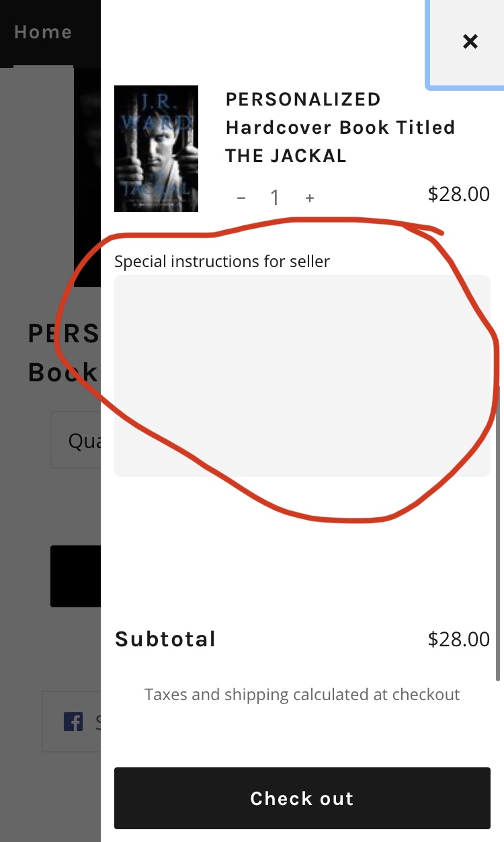Click the dimmed product image behind cart
Image resolution: width=504 pixels, height=842 pixels.
coord(87,175)
